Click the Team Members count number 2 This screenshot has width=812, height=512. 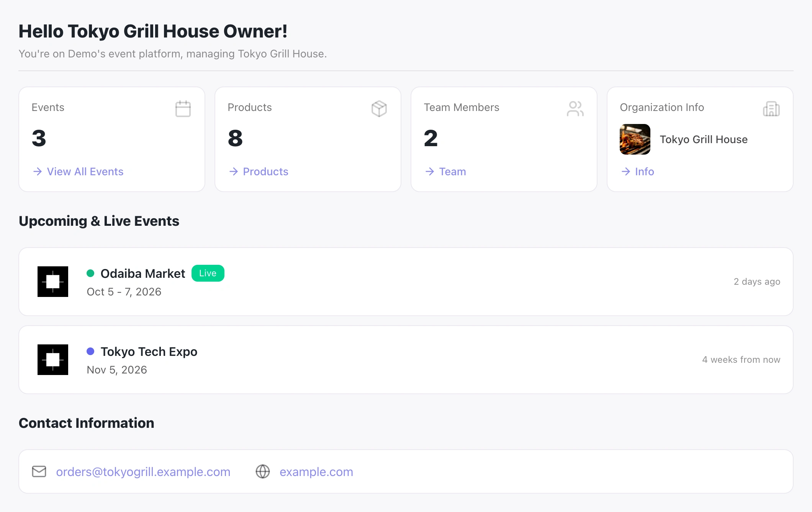click(431, 138)
